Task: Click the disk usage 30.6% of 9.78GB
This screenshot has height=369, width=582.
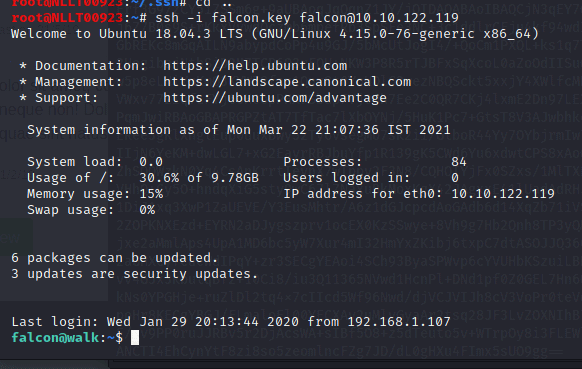Action: pyautogui.click(x=199, y=178)
